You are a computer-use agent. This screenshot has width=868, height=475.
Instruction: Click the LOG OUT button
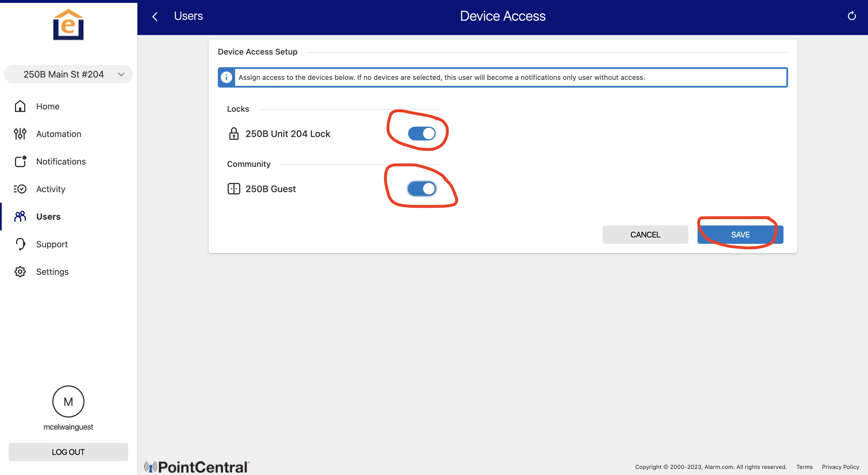[x=68, y=452]
